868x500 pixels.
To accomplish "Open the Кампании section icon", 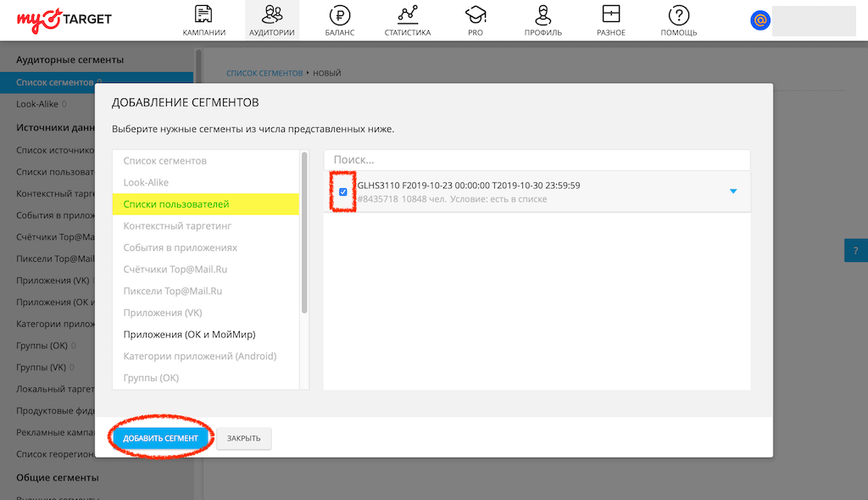I will click(x=203, y=14).
